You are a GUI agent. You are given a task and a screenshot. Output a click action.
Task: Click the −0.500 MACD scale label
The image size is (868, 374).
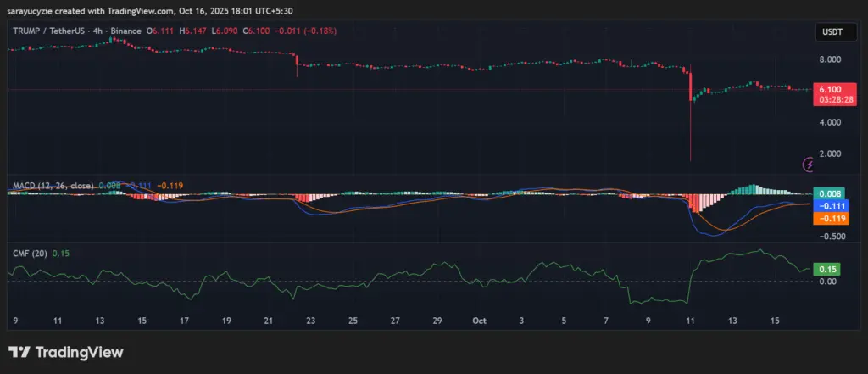(831, 236)
